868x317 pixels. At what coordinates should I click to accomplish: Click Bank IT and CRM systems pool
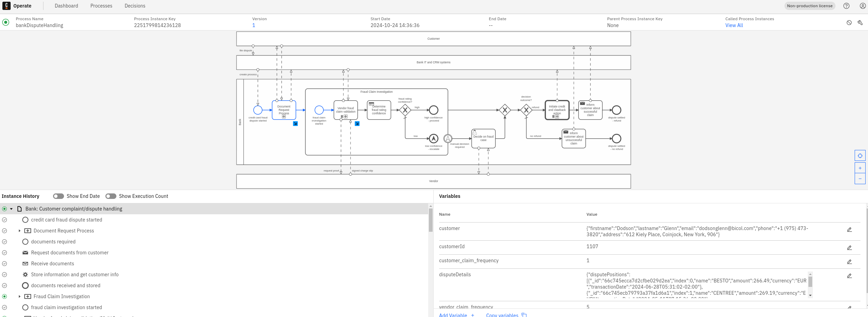tap(434, 62)
